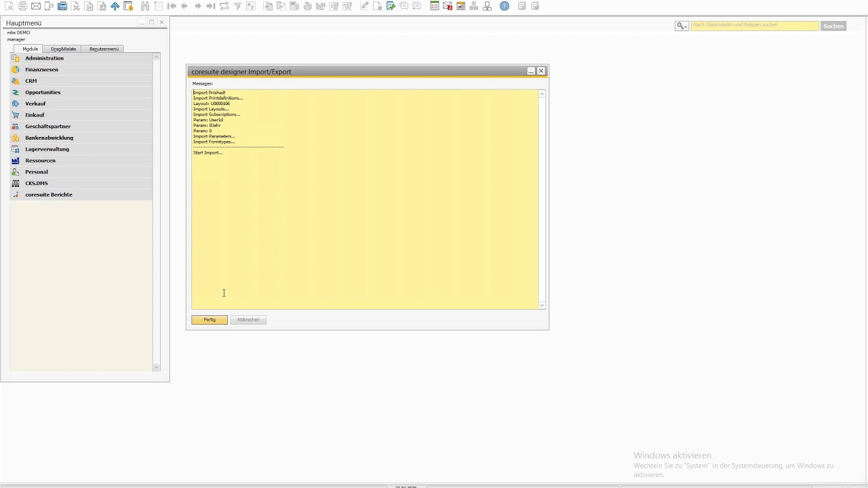Click the blue Launch Application arrows icon
Viewport: 868px width, 488px height.
pos(115,6)
